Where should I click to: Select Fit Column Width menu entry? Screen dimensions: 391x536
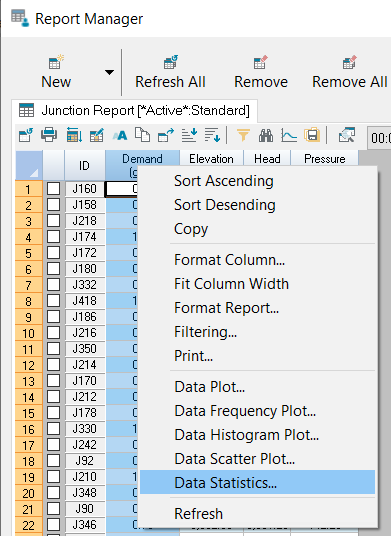point(257,284)
